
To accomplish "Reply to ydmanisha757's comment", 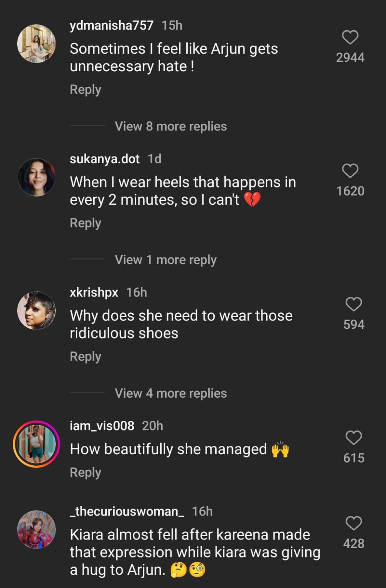I will pyautogui.click(x=85, y=90).
